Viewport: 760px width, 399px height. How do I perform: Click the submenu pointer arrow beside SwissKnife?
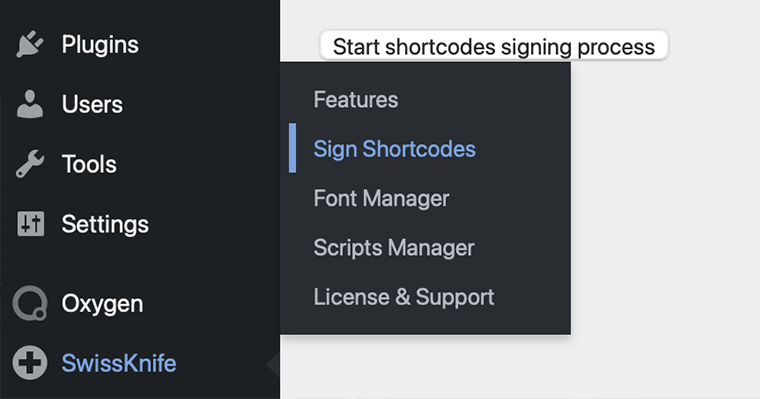click(273, 364)
